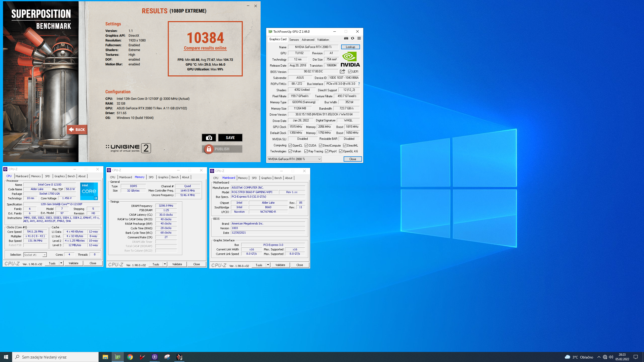This screenshot has width=644, height=362.
Task: Click the benchmark score 10384
Action: pyautogui.click(x=205, y=38)
